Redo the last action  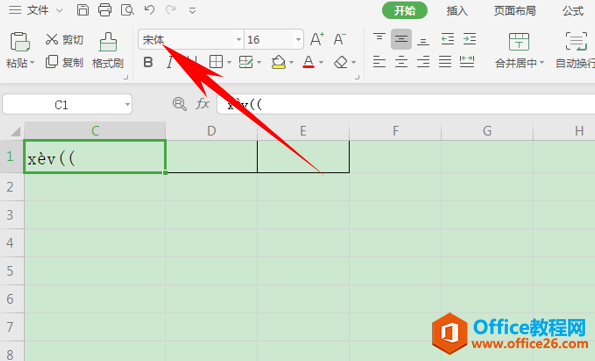tap(171, 10)
